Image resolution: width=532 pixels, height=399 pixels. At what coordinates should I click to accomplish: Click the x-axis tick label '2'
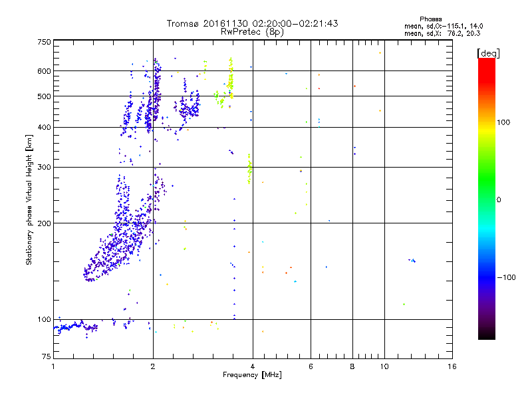[153, 366]
